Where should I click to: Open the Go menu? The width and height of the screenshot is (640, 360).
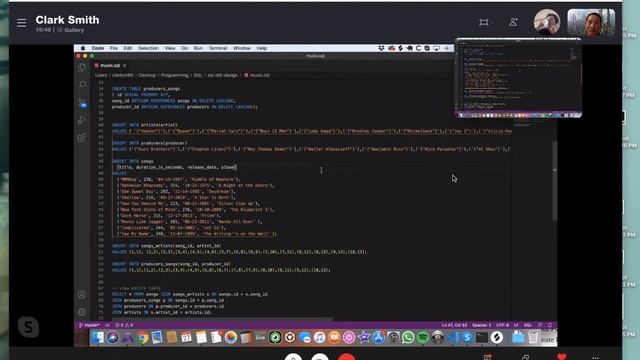(x=184, y=48)
